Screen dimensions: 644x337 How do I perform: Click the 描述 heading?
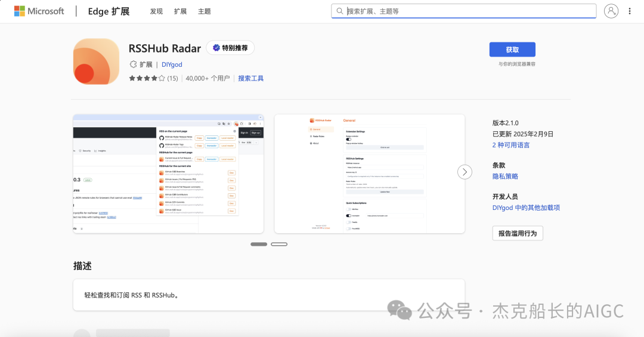point(82,266)
